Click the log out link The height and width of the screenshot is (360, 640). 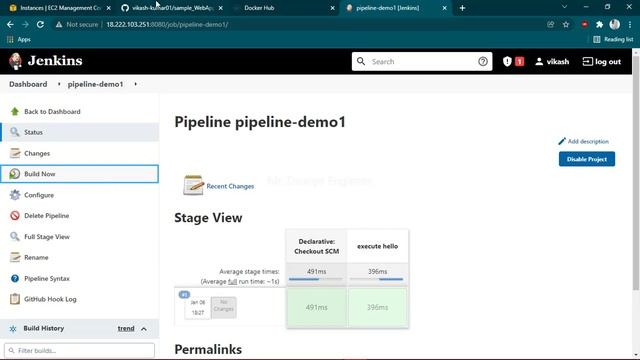pyautogui.click(x=602, y=62)
